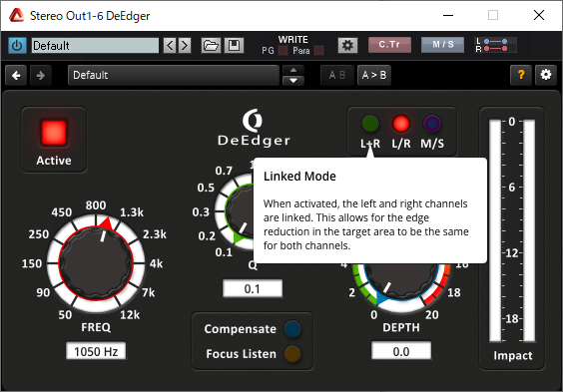
Task: Select L+R linked mode
Action: pyautogui.click(x=370, y=124)
